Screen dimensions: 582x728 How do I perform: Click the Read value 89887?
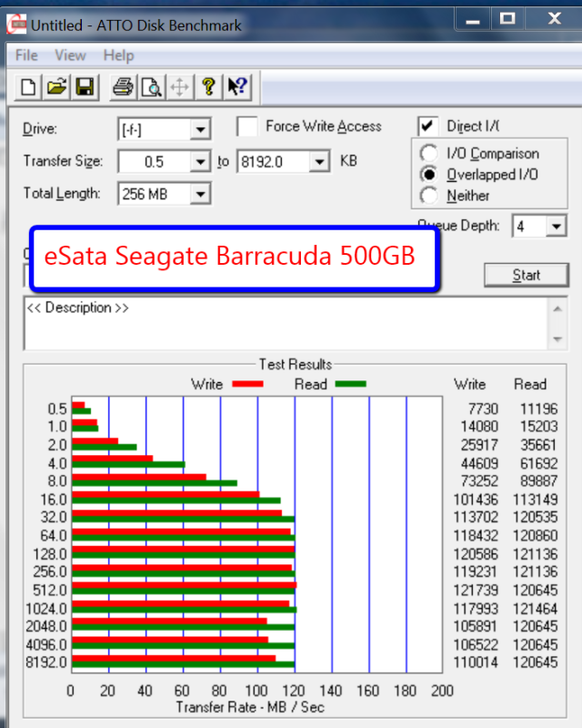tap(538, 481)
